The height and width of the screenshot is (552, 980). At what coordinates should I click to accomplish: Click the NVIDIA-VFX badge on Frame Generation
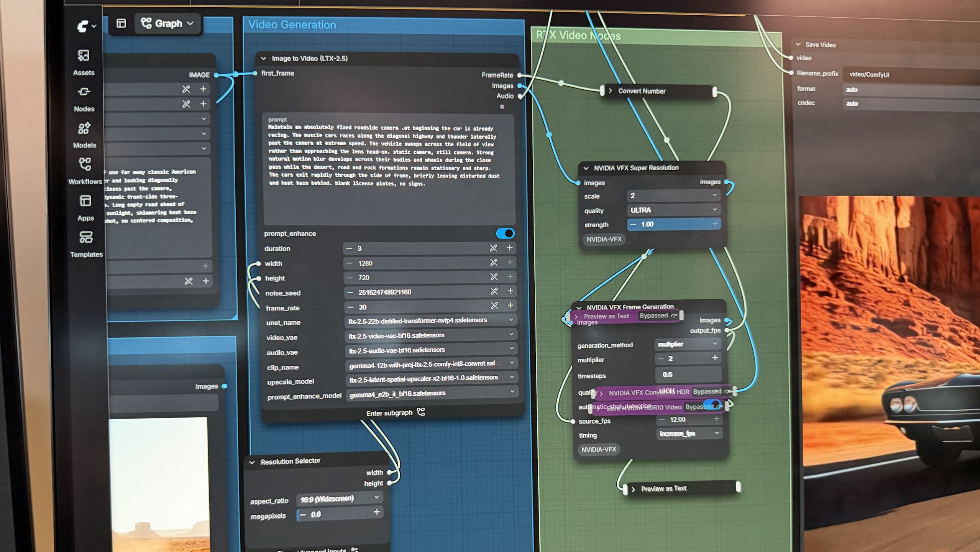[x=599, y=450]
